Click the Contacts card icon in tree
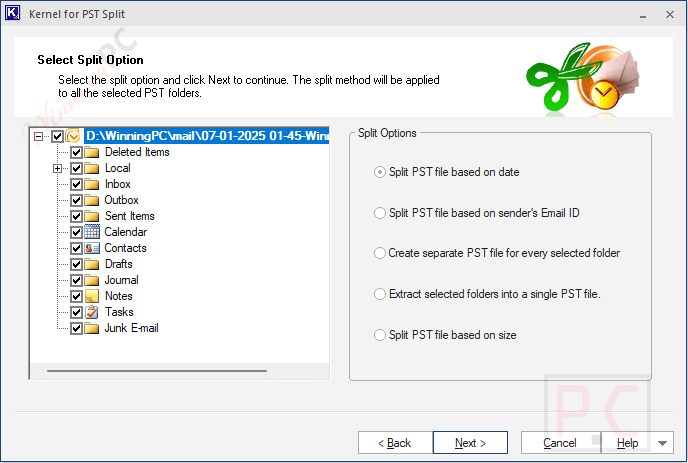Screen dimensions: 688x463 [x=92, y=248]
